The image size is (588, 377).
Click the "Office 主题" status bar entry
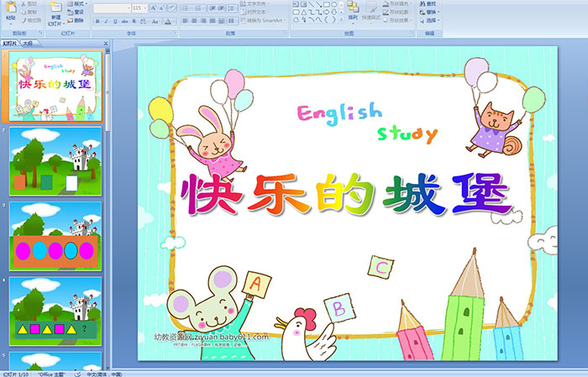pos(51,374)
